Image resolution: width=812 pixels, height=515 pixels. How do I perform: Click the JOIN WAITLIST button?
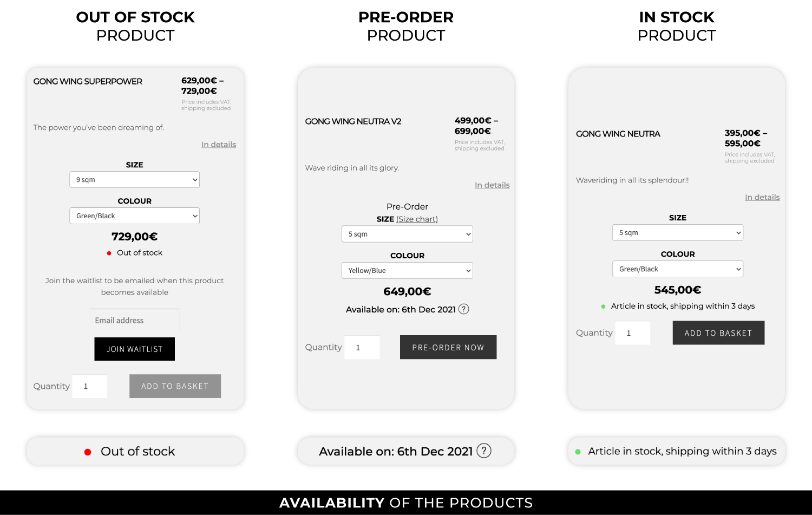coord(134,349)
